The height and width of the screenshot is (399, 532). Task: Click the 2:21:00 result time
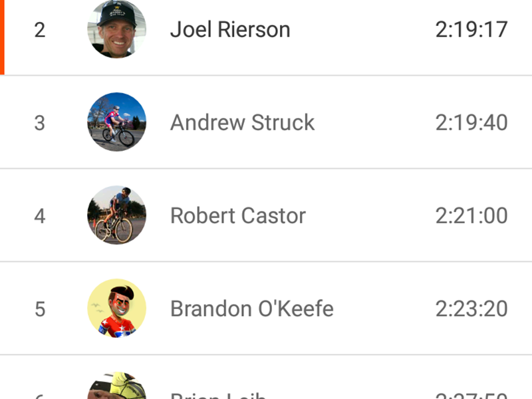pos(471,215)
